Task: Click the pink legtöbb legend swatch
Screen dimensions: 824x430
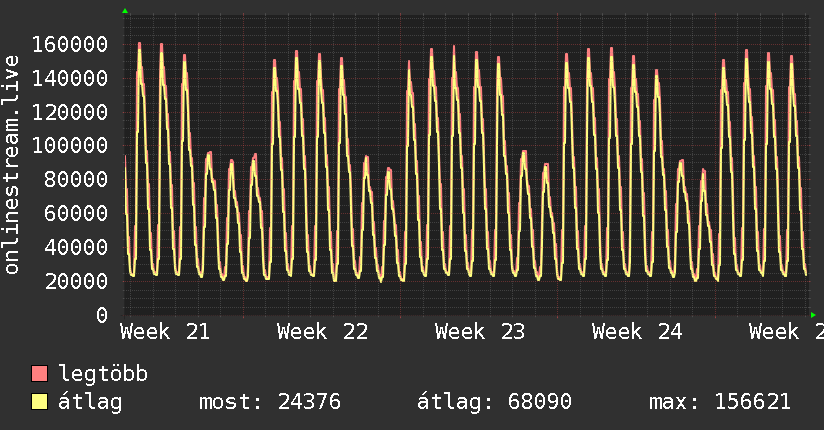Action: coord(39,374)
